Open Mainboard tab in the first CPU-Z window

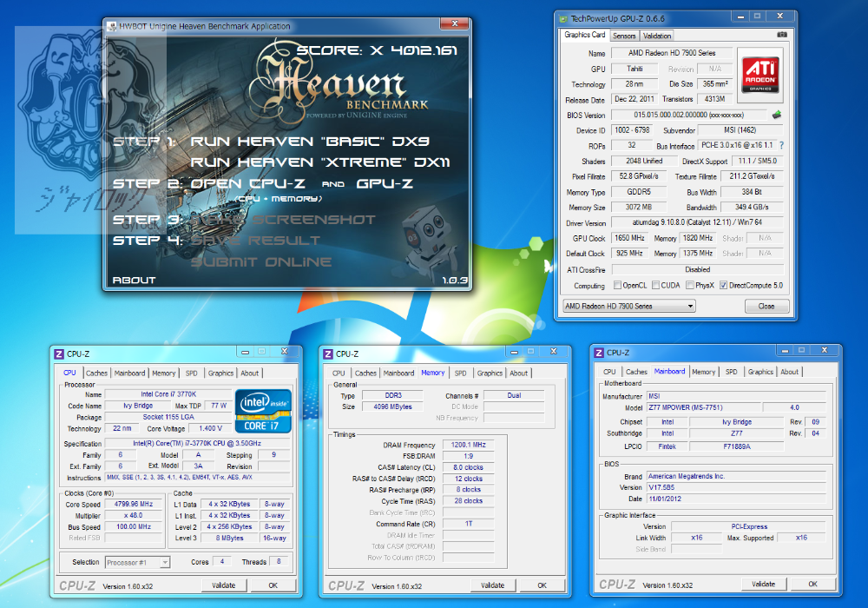coord(129,373)
